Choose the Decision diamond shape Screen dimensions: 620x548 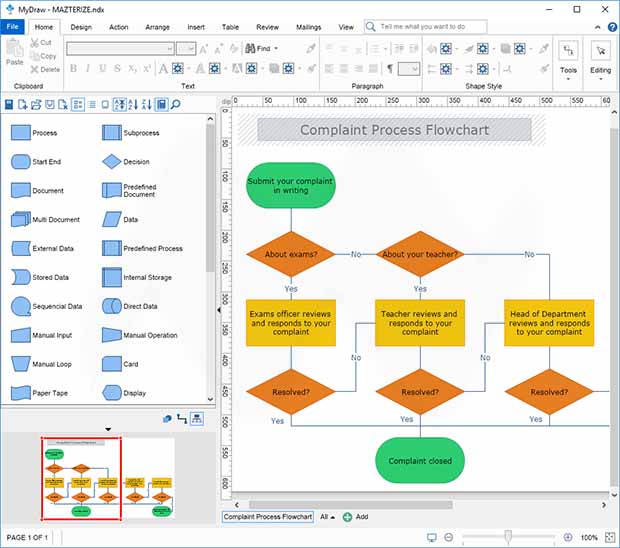(126, 162)
